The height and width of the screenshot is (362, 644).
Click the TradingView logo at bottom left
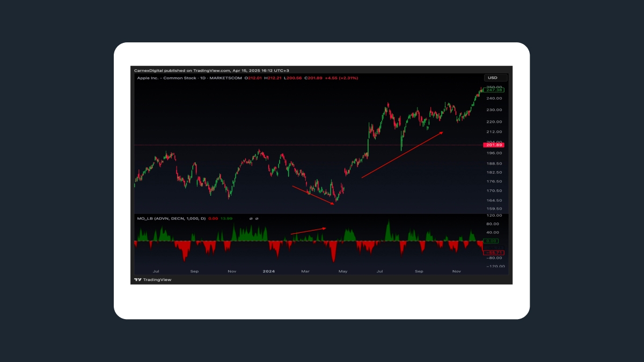153,279
